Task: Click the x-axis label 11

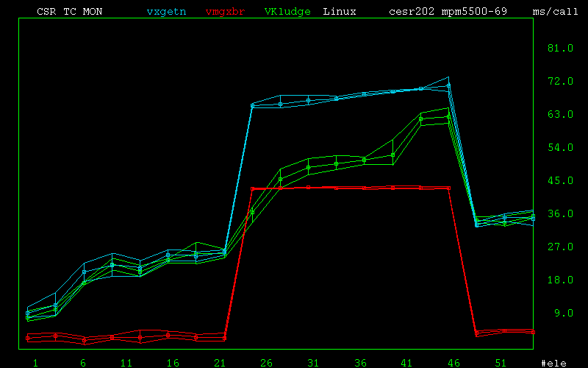Action: (x=126, y=363)
